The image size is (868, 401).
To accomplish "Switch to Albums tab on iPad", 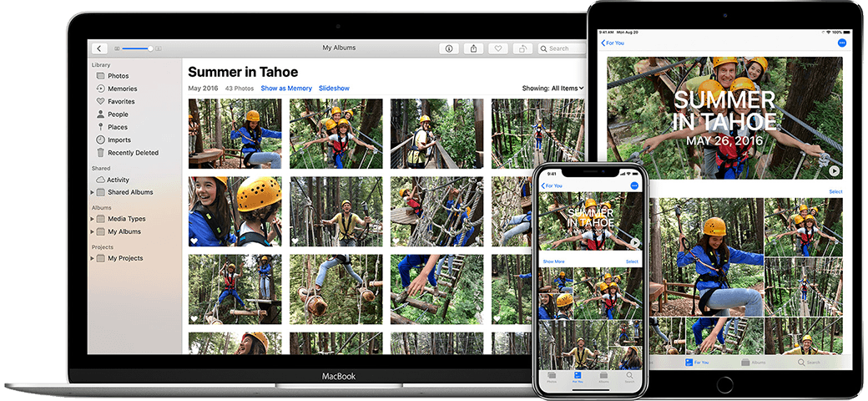I will (x=754, y=363).
